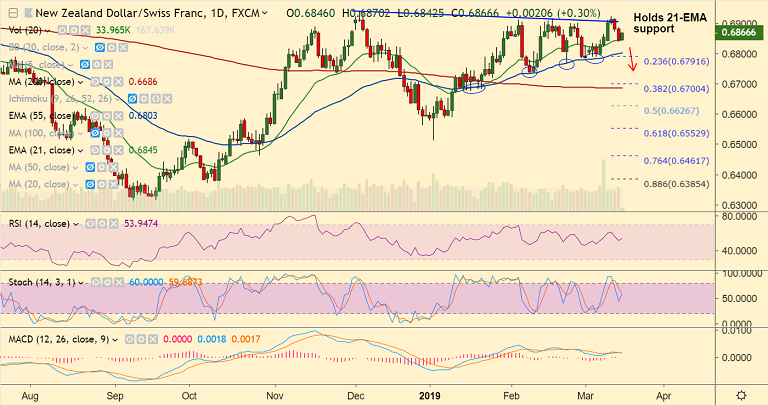Click the EMA (55, close) value 0.6803
The image size is (768, 405).
click(x=143, y=116)
